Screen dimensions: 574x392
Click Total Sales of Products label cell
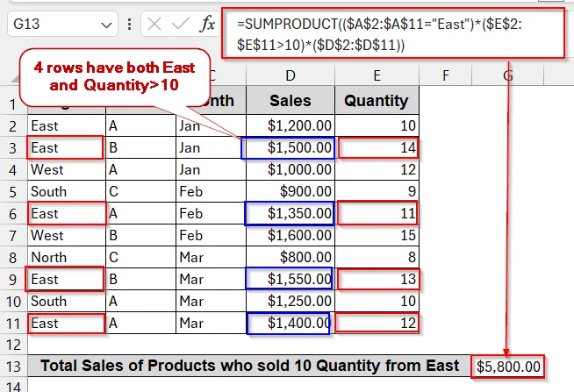(249, 366)
